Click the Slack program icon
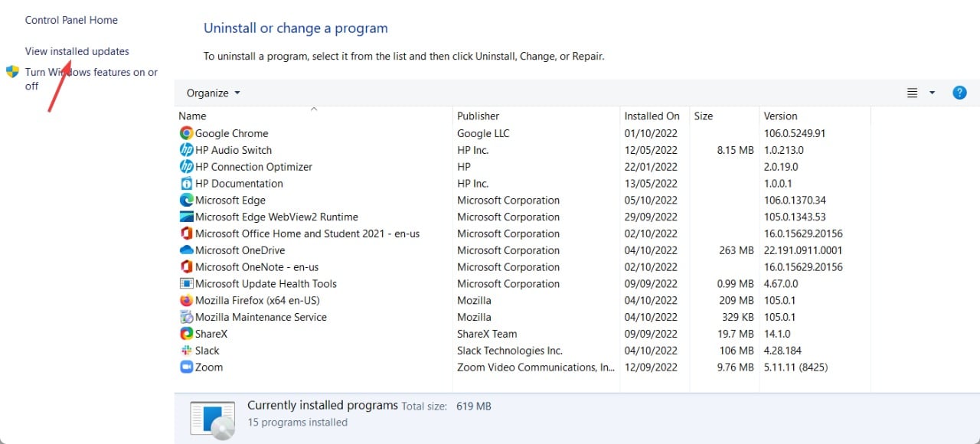980x444 pixels. pyautogui.click(x=186, y=351)
